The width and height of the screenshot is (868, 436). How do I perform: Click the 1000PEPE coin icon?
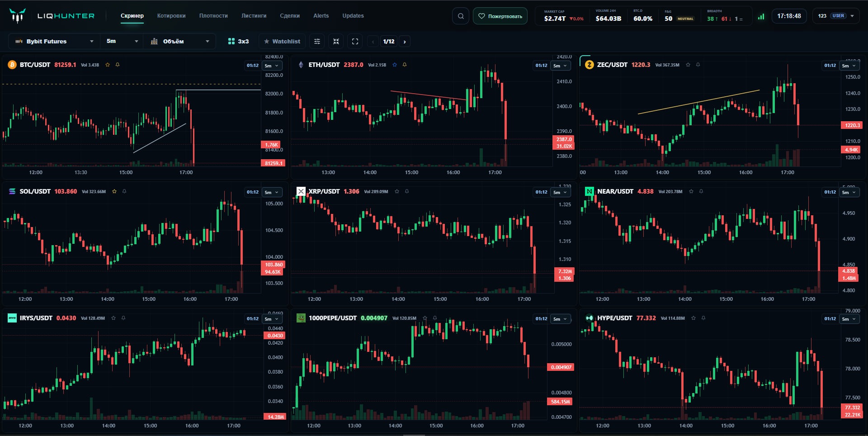click(301, 318)
